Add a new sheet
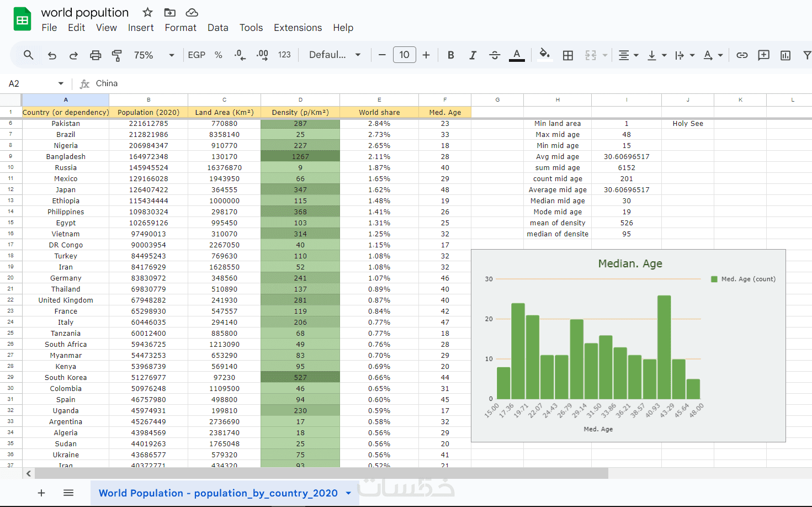Image resolution: width=812 pixels, height=507 pixels. pyautogui.click(x=41, y=493)
